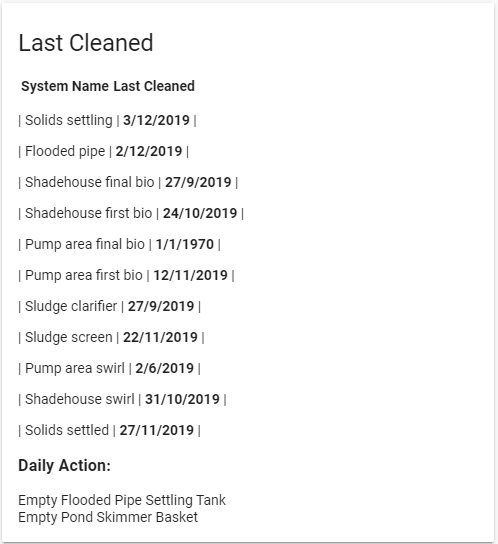Viewport: 498px width, 544px height.
Task: Click Shadehouse final bio row
Action: click(128, 182)
